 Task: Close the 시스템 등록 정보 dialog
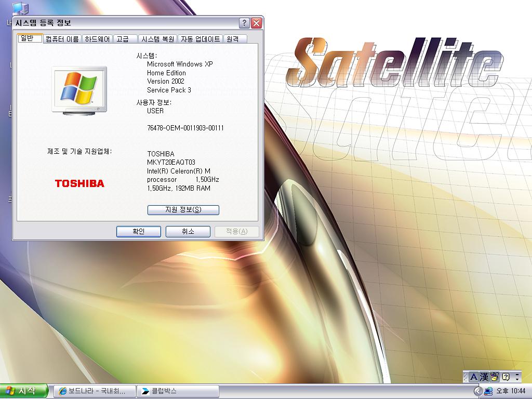coord(257,23)
